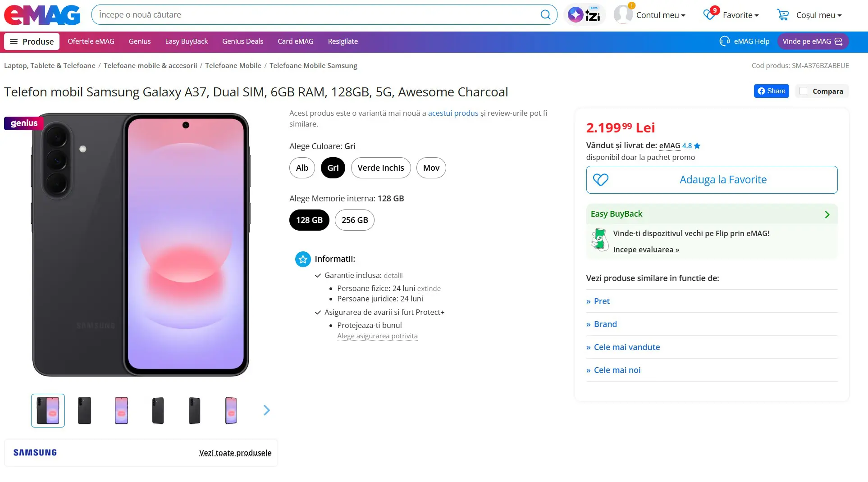The image size is (868, 482).
Task: Click the Favorite heart icon in header
Action: pyautogui.click(x=709, y=15)
